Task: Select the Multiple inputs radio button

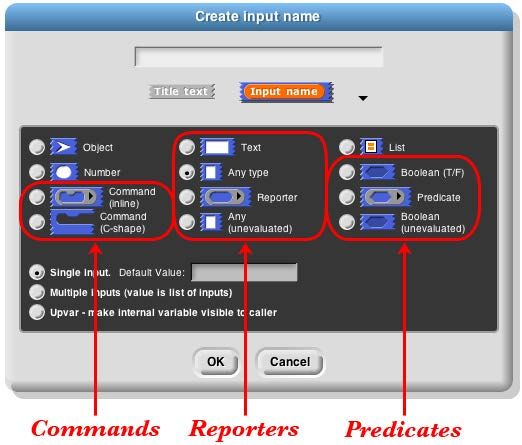Action: click(x=37, y=292)
